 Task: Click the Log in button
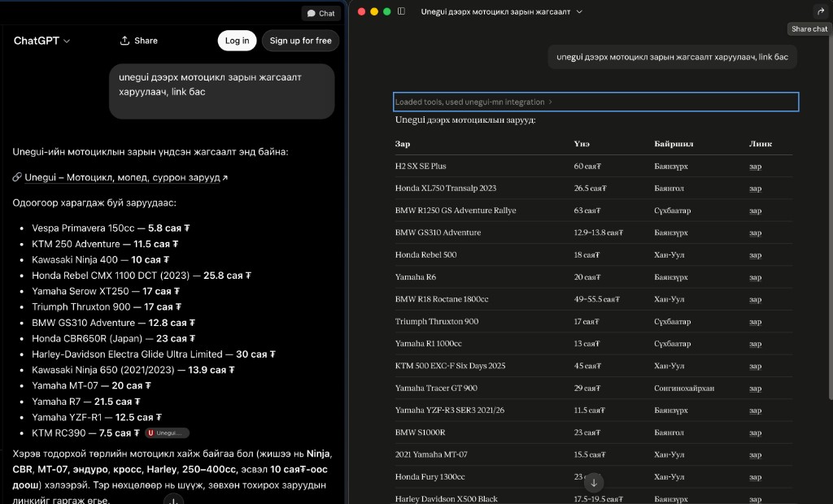[237, 41]
